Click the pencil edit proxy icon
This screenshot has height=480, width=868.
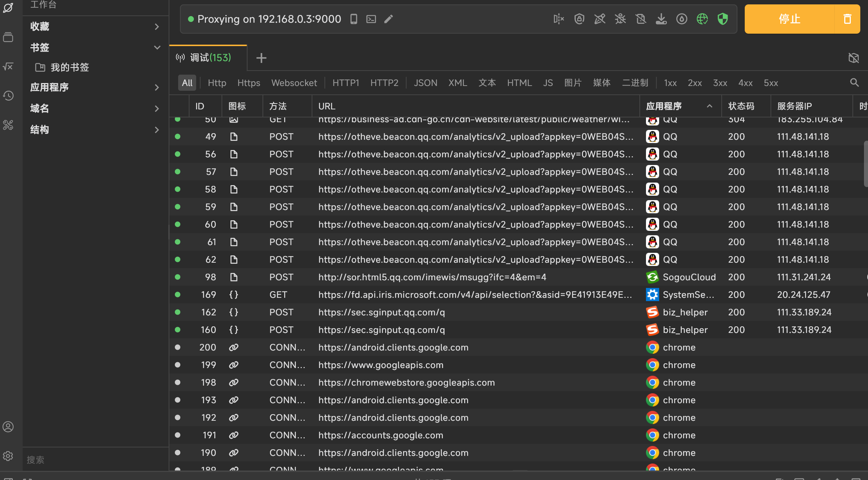click(388, 19)
